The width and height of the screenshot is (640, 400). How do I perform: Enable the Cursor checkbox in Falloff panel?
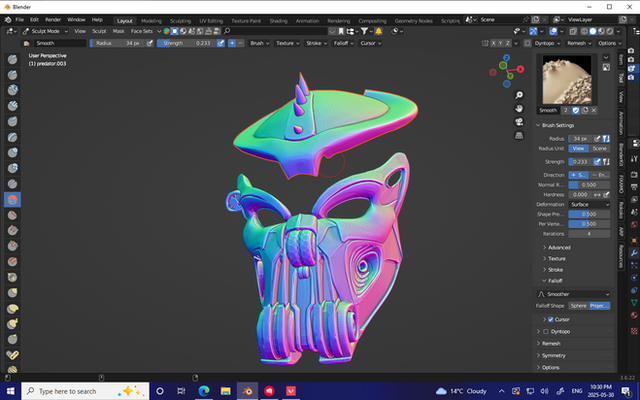[549, 319]
